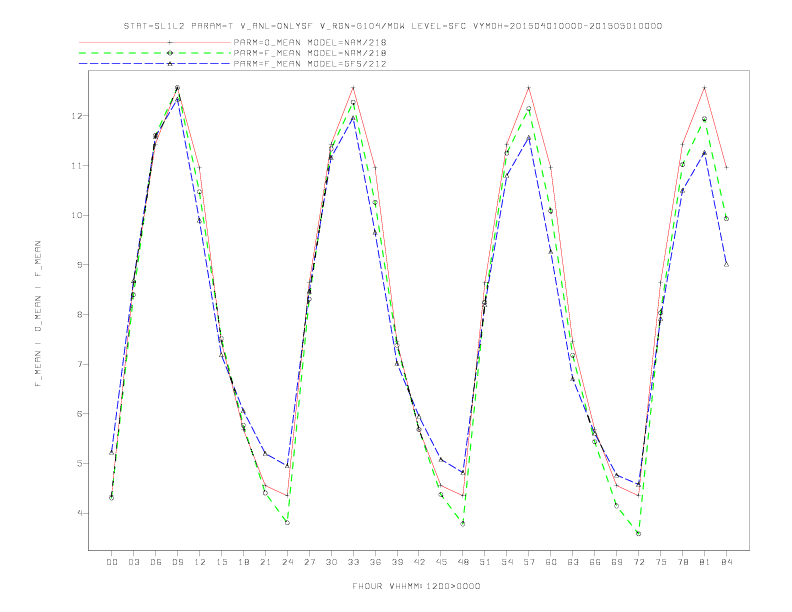The image size is (792, 612).
Task: Click the red solid legend line sample
Action: (155, 42)
